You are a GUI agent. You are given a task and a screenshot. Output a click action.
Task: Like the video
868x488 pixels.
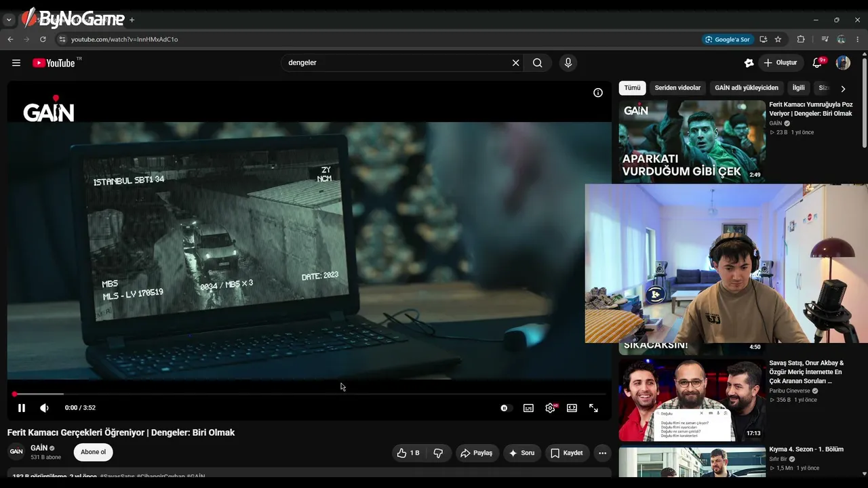(x=408, y=453)
